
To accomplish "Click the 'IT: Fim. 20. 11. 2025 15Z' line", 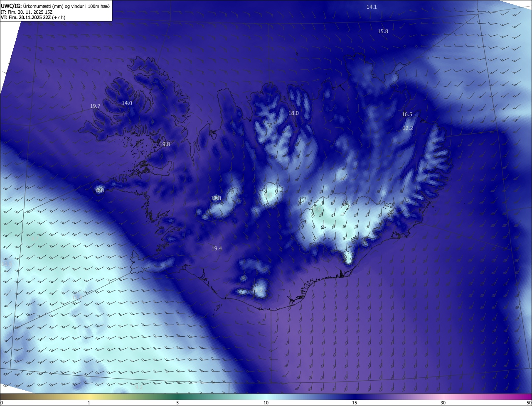I will point(27,12).
